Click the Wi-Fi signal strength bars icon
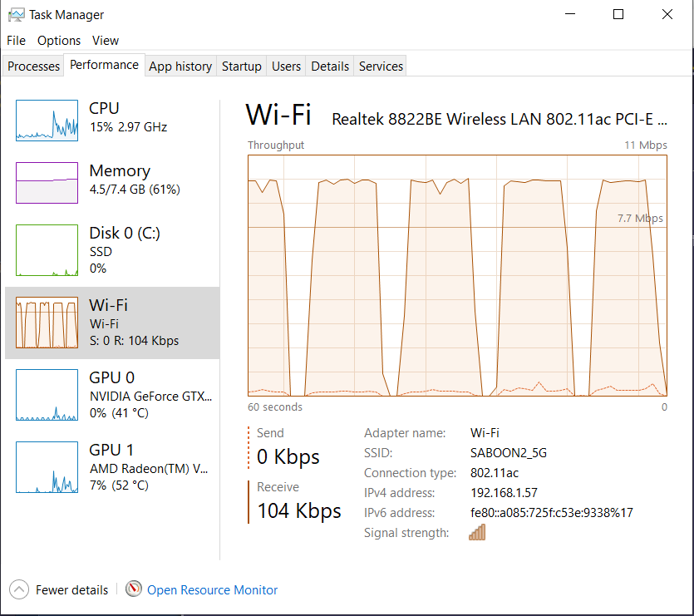 (x=477, y=533)
